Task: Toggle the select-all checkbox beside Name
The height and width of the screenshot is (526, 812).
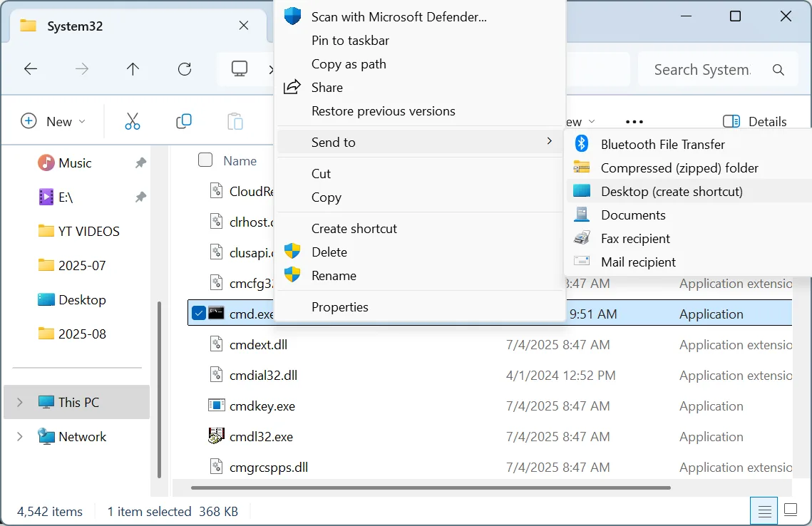Action: [x=205, y=160]
